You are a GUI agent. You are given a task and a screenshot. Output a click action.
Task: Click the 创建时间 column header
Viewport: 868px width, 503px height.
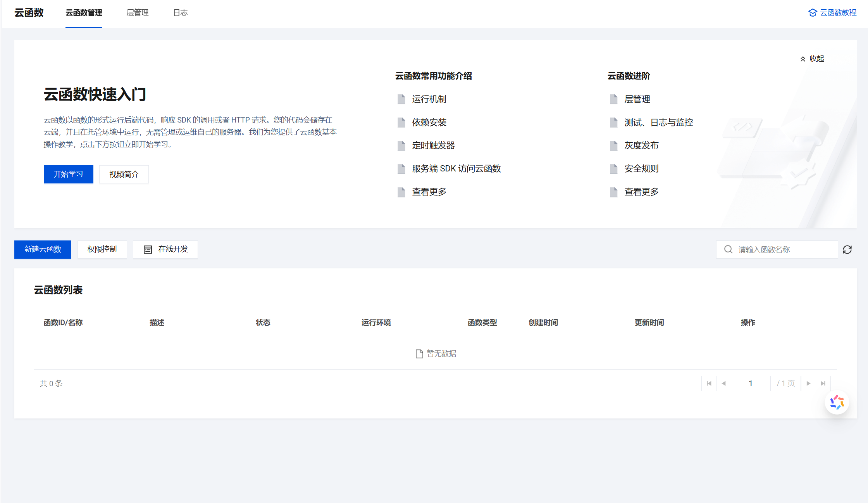(543, 323)
